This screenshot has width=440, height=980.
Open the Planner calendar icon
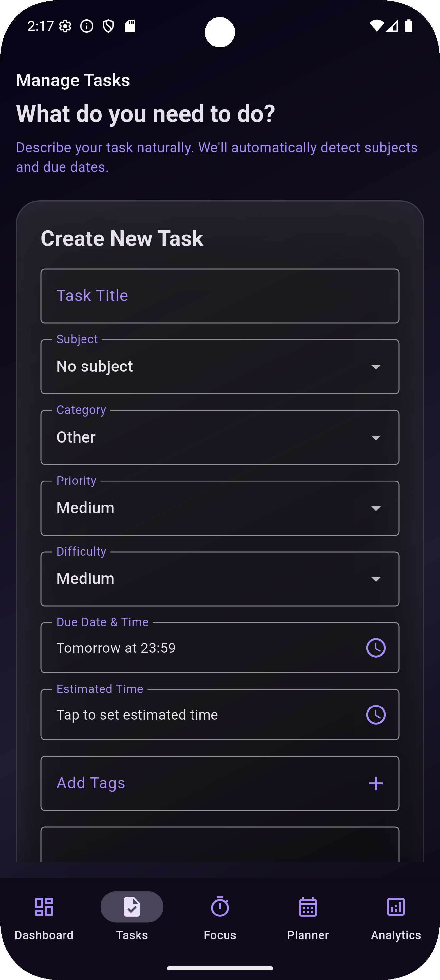(308, 907)
